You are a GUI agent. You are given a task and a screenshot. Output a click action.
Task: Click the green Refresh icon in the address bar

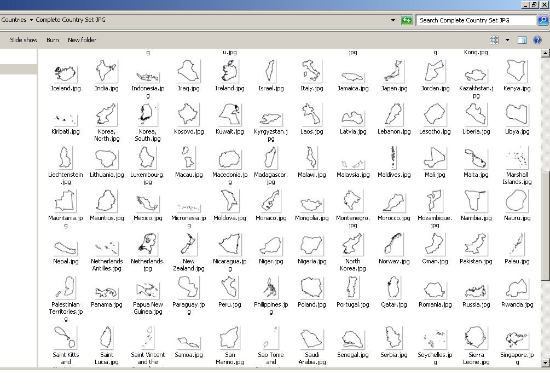click(406, 20)
